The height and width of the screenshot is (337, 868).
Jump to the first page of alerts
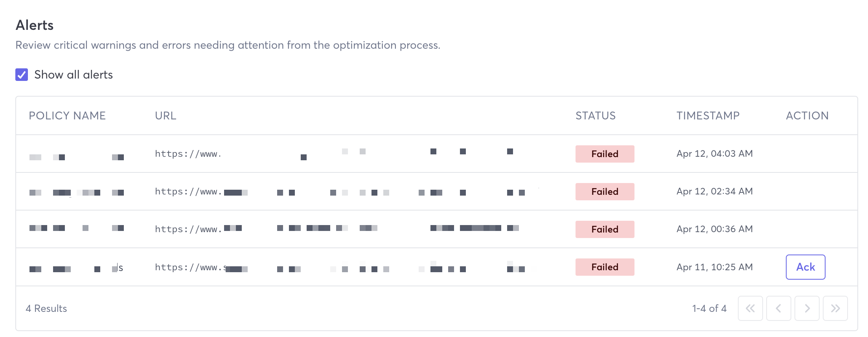point(750,308)
